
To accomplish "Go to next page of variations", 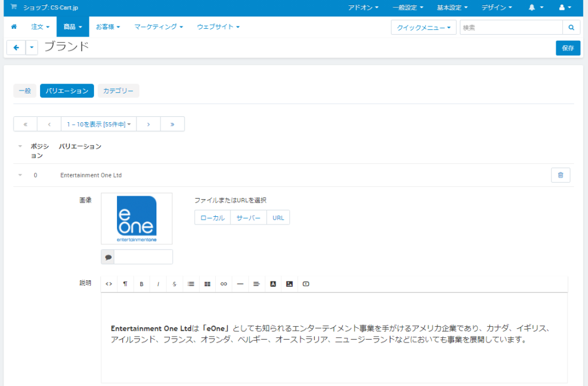I will (149, 124).
